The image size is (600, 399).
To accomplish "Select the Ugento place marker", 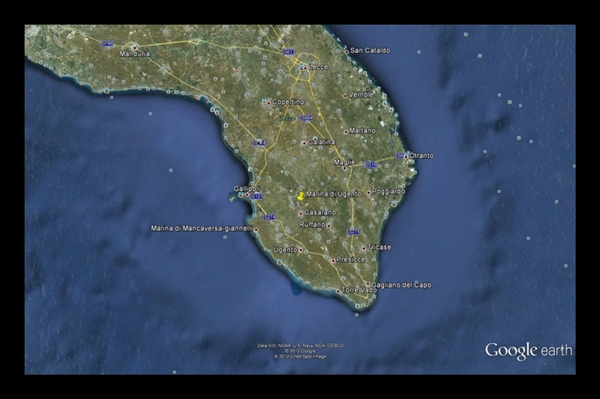I will pos(301,250).
